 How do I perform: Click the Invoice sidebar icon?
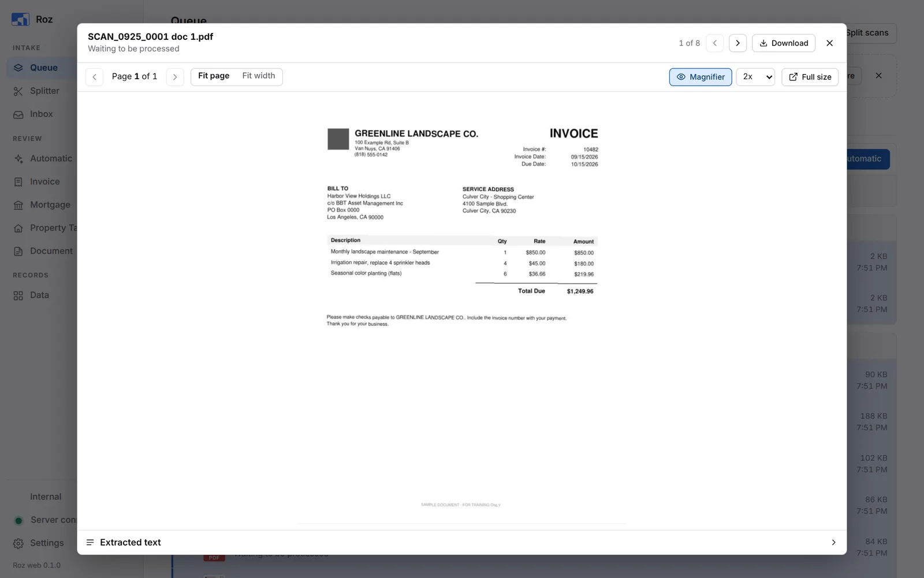pos(18,181)
